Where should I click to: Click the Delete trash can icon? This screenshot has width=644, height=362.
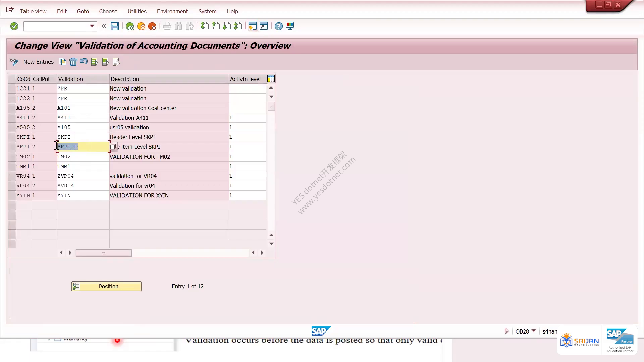(73, 62)
